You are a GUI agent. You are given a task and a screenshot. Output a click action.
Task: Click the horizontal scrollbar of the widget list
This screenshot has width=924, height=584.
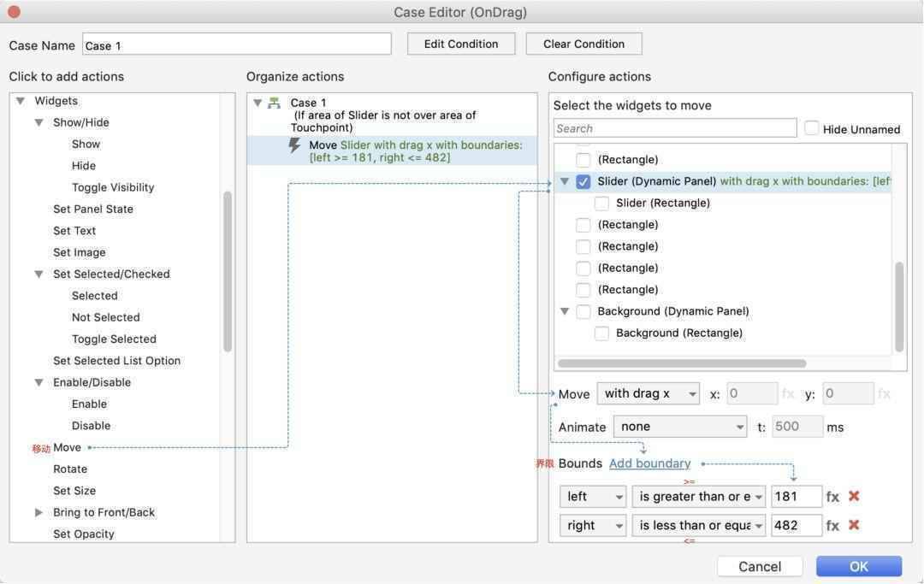[x=682, y=363]
